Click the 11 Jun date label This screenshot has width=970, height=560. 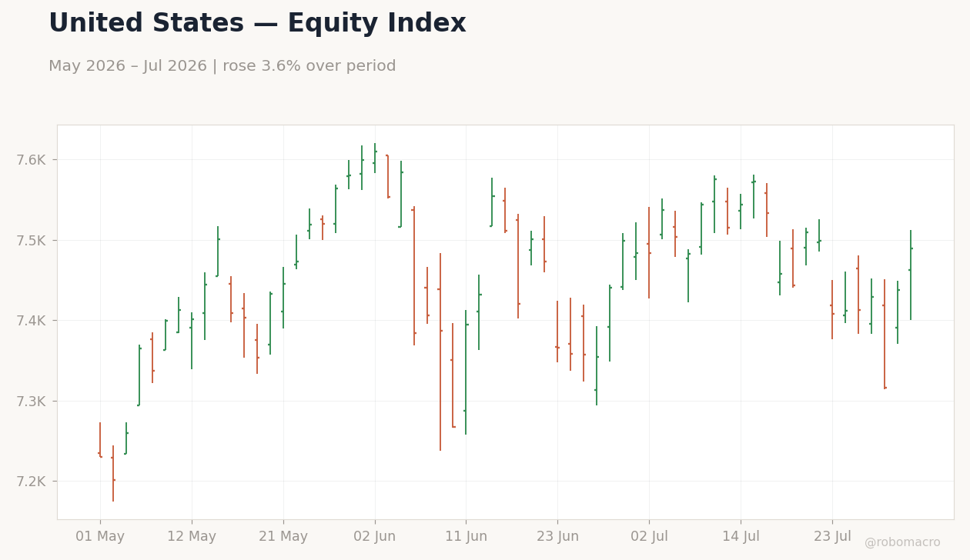466,537
